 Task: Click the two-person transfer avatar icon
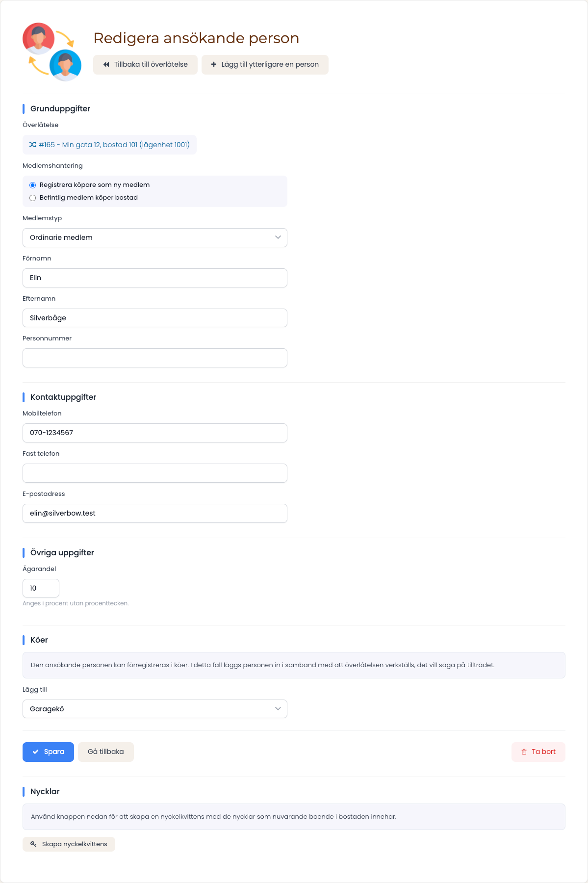click(52, 52)
